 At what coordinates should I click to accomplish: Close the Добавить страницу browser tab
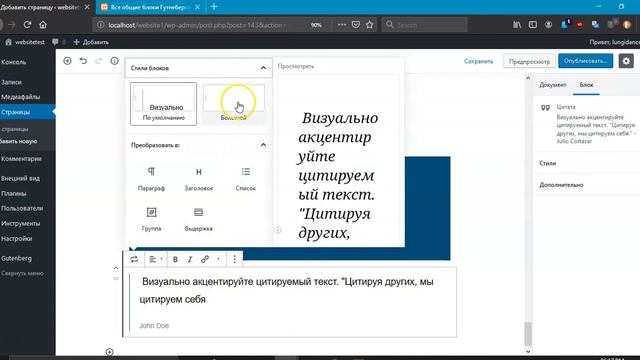[87, 7]
